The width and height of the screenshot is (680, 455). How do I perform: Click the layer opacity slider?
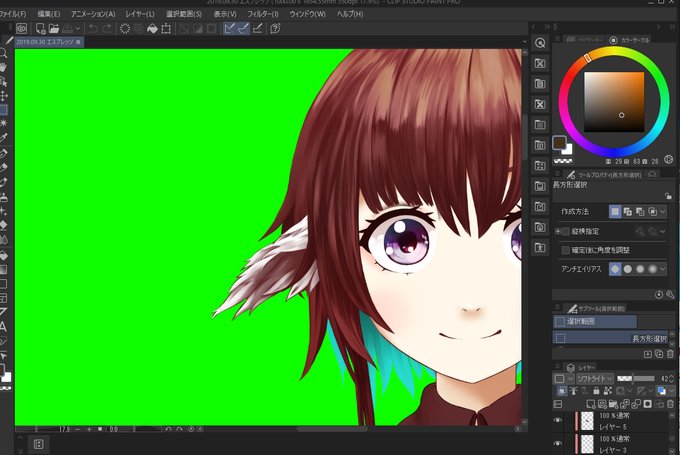click(x=636, y=378)
